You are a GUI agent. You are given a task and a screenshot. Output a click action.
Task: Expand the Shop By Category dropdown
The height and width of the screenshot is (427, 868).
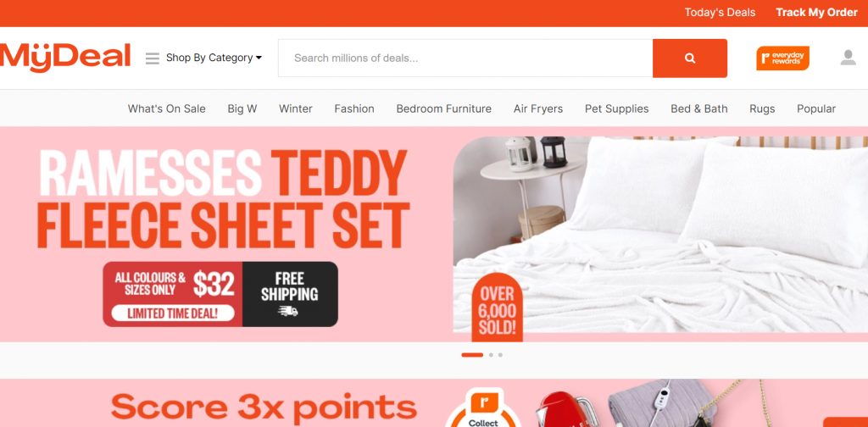click(x=214, y=58)
